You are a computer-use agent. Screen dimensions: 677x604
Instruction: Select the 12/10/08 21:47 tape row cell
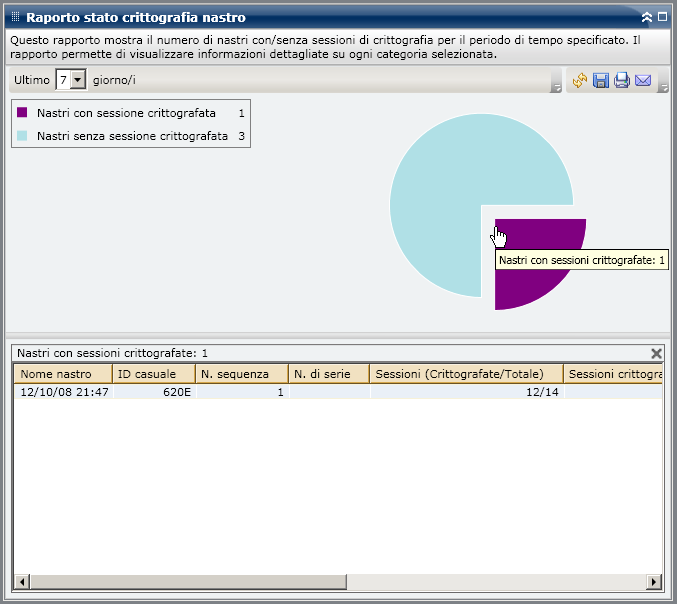(x=64, y=392)
